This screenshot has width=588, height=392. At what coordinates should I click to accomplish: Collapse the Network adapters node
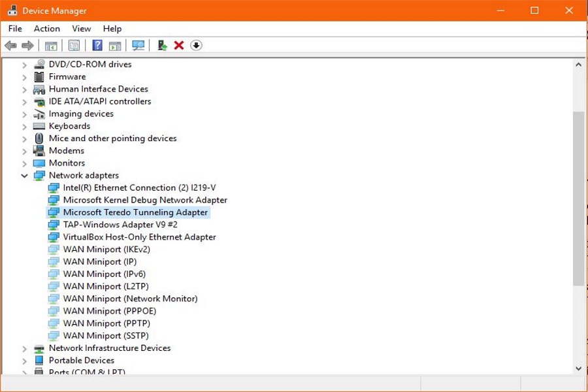pyautogui.click(x=24, y=176)
